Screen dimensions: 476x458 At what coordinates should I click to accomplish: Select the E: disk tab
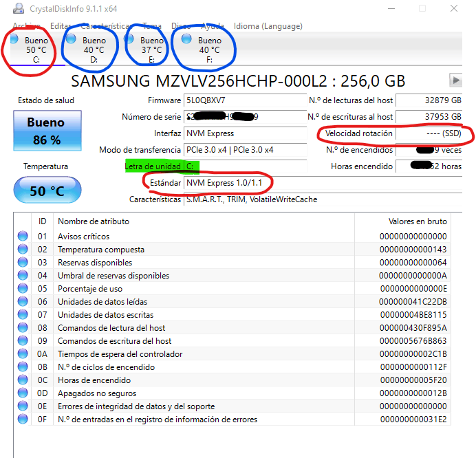coord(151,49)
